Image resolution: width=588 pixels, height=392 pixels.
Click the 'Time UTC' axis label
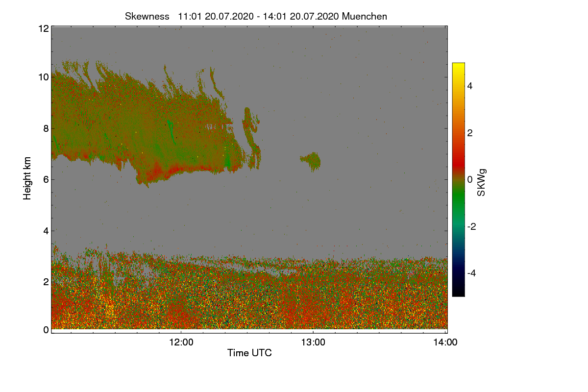[249, 353]
